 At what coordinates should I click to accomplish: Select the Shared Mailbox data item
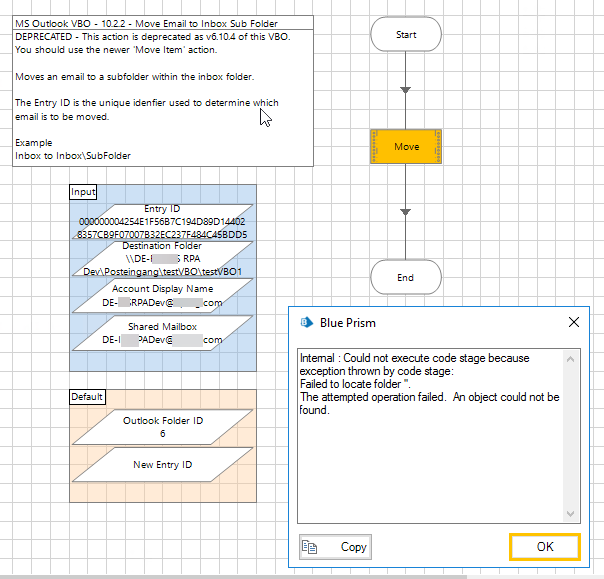(x=162, y=333)
